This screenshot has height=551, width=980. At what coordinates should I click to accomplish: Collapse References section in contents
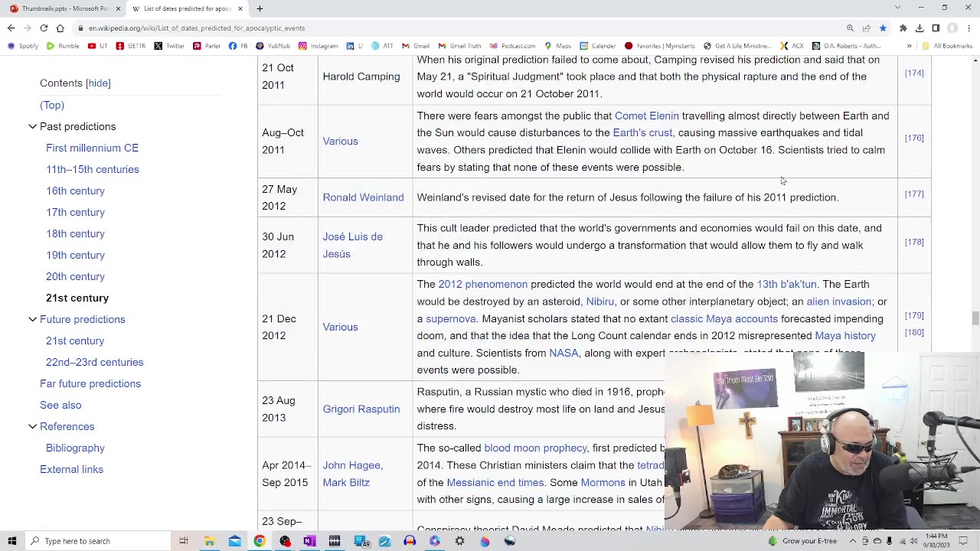point(32,426)
